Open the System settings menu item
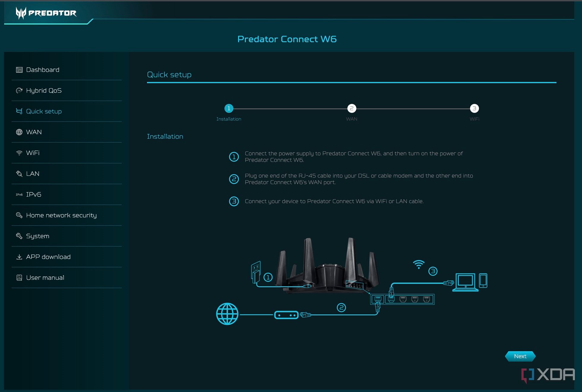 [x=38, y=236]
